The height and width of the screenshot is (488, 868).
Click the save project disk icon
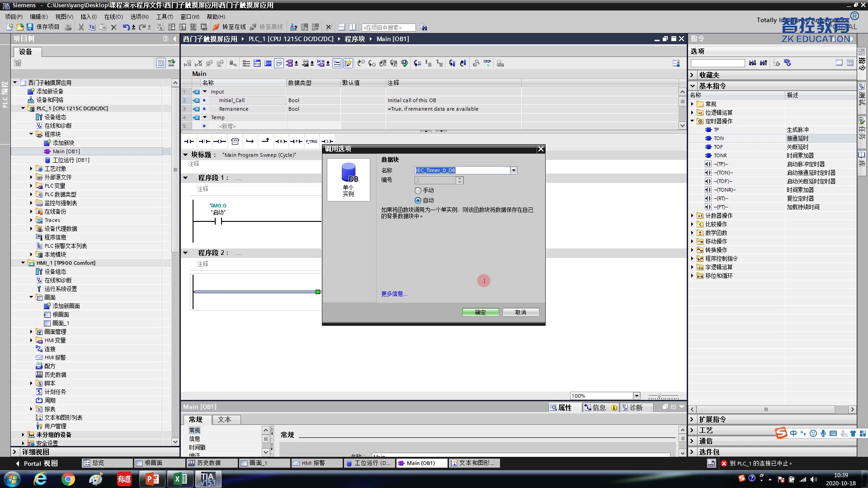coord(29,27)
